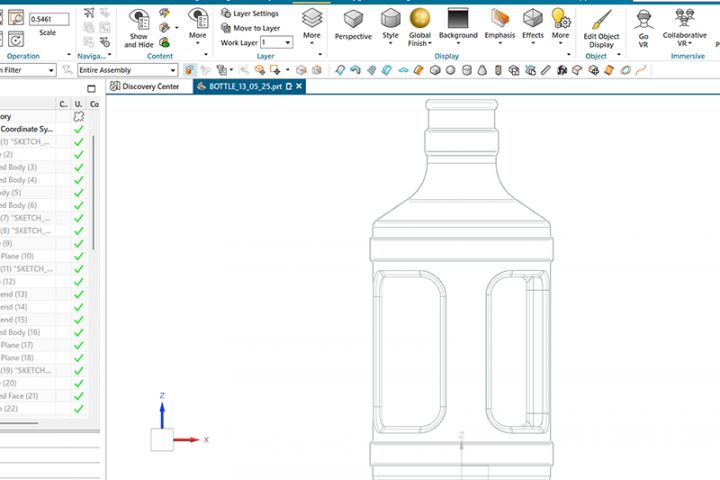Expand the More menu in Content group
Screen dimensions: 720x480
point(198,26)
